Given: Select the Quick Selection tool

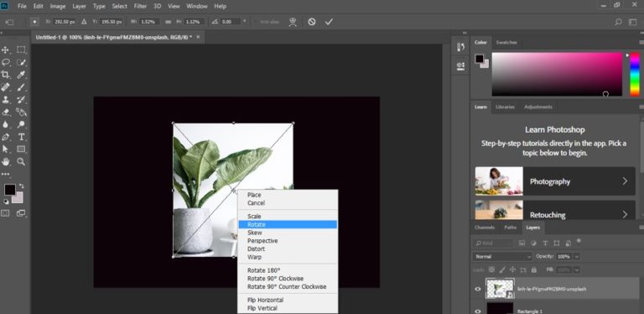Looking at the screenshot, I should [x=21, y=62].
